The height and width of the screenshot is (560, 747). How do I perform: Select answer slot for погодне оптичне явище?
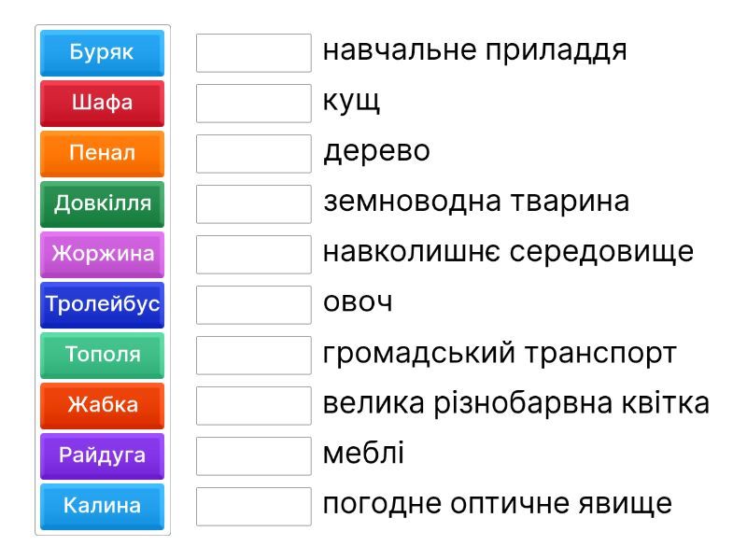click(x=253, y=506)
